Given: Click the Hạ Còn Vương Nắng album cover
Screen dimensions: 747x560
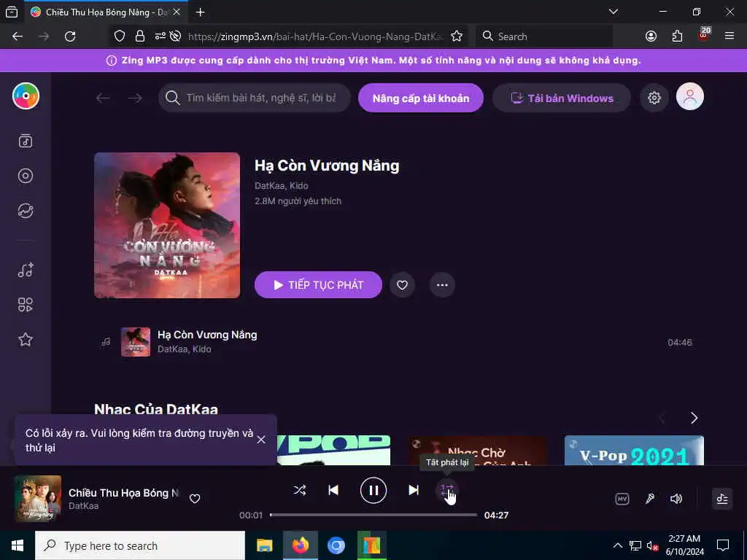Looking at the screenshot, I should (x=167, y=225).
